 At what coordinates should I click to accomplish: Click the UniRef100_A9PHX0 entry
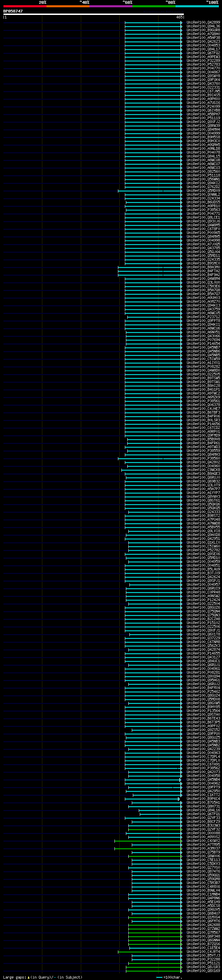coord(203,99)
